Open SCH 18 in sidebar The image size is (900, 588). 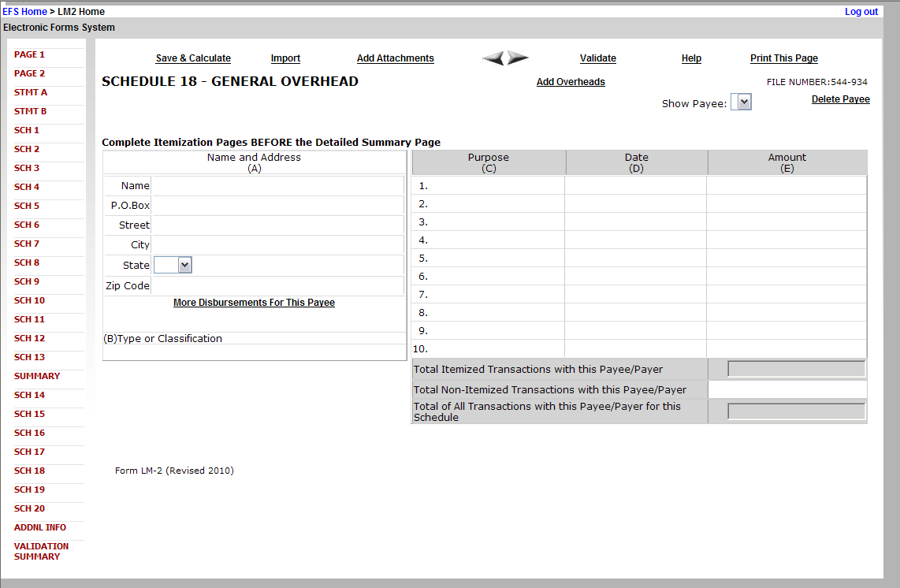29,471
